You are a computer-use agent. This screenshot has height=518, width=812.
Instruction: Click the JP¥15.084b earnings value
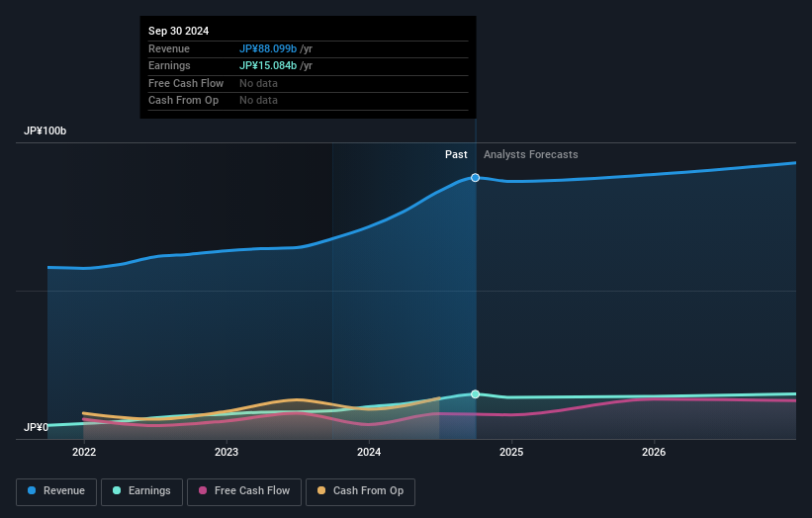click(x=268, y=65)
